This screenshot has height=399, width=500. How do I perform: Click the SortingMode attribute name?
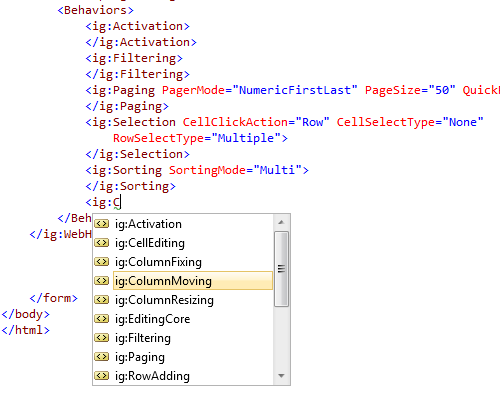207,170
